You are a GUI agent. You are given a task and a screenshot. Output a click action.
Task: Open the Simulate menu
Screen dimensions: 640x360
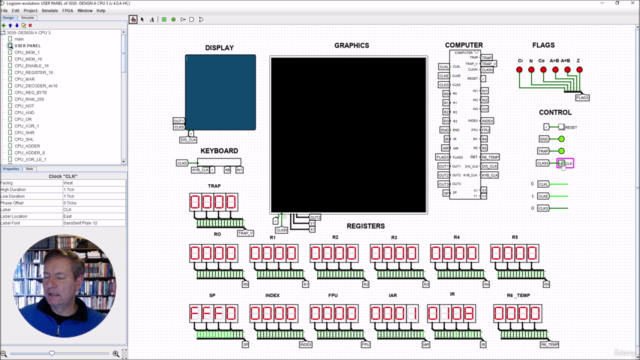[x=50, y=11]
